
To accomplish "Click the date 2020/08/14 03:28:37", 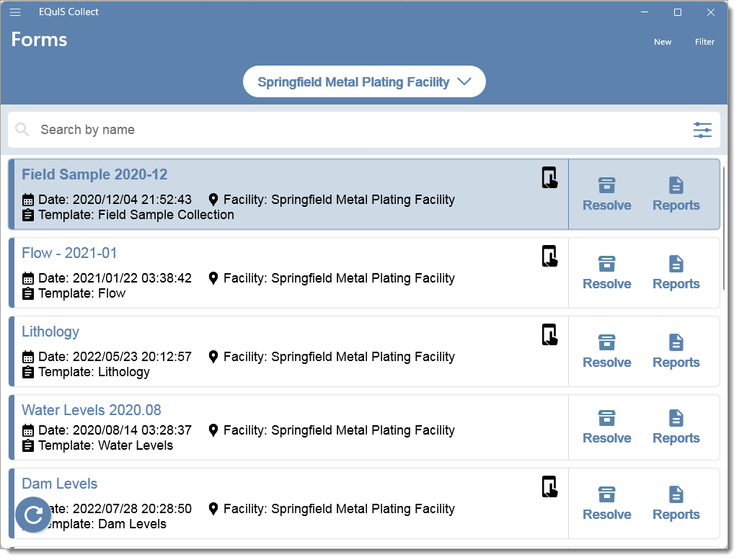I will click(x=133, y=430).
